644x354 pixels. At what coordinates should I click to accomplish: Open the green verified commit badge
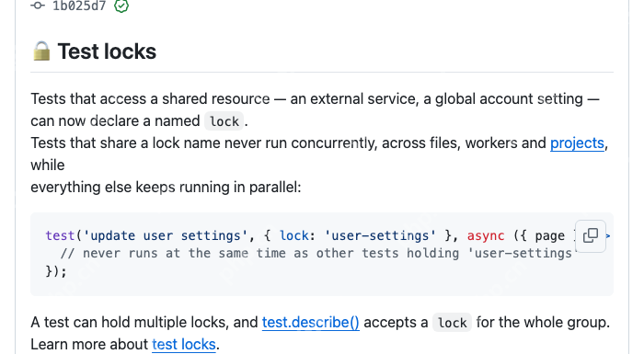point(121,6)
